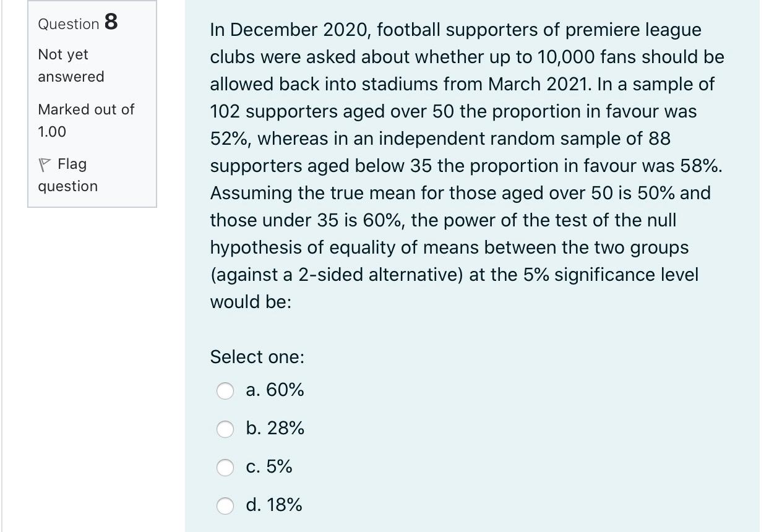Viewport: 782px width, 532px height.
Task: Click the "d. 18%" answer label
Action: point(274,505)
